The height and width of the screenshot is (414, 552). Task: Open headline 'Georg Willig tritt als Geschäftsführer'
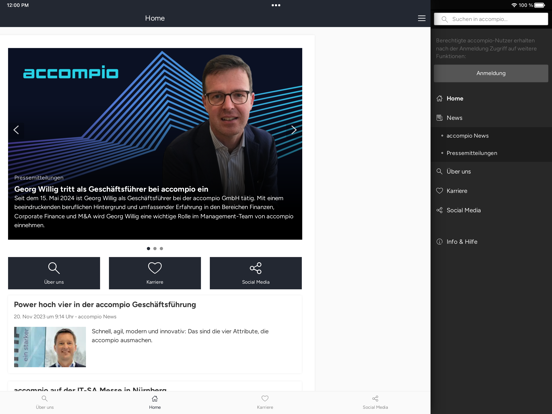click(111, 189)
